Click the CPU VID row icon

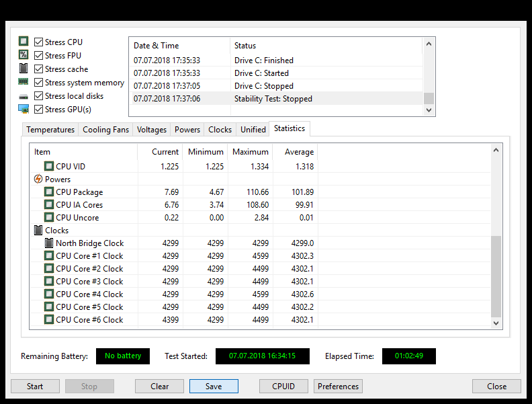pos(49,166)
